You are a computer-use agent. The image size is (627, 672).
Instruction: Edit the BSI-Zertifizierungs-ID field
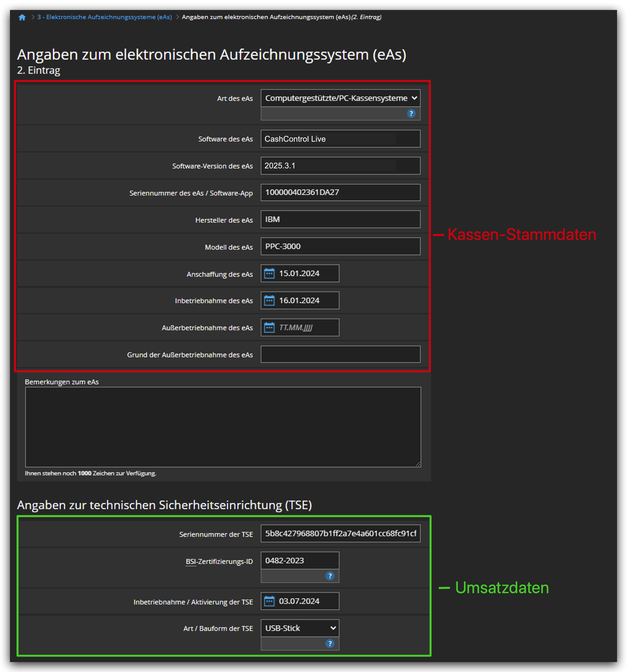click(x=300, y=560)
